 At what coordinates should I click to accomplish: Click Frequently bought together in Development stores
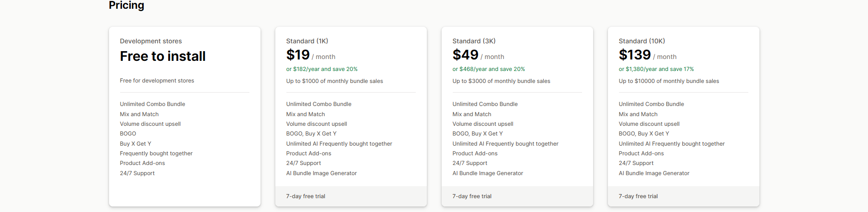[156, 153]
